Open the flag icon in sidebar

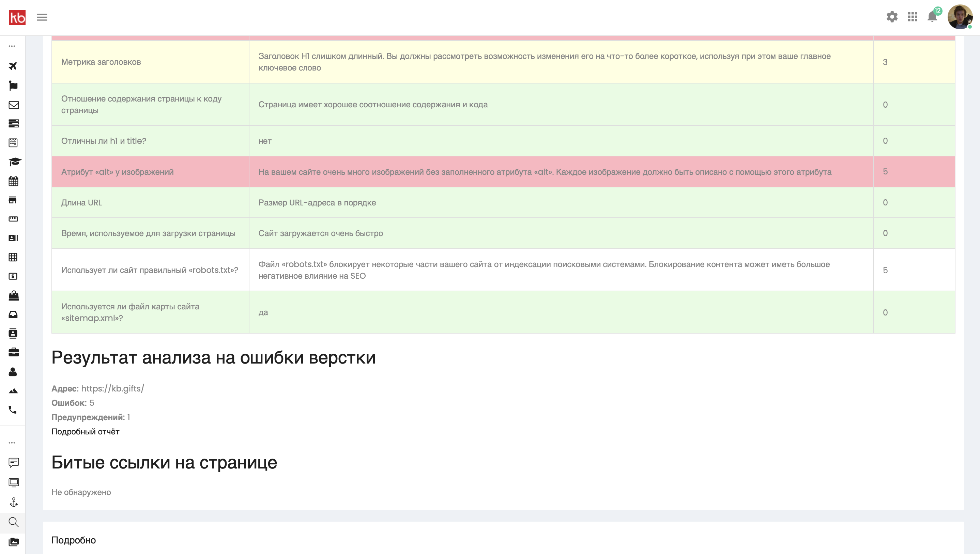tap(13, 85)
